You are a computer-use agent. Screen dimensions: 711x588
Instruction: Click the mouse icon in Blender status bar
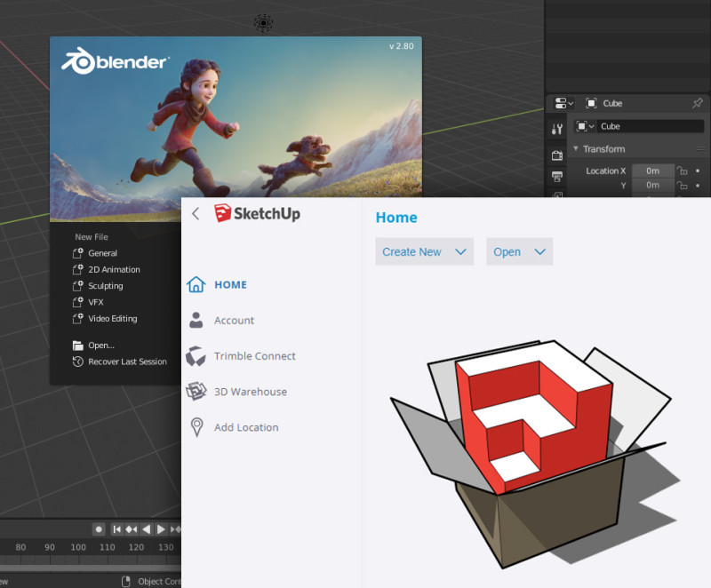(x=126, y=581)
